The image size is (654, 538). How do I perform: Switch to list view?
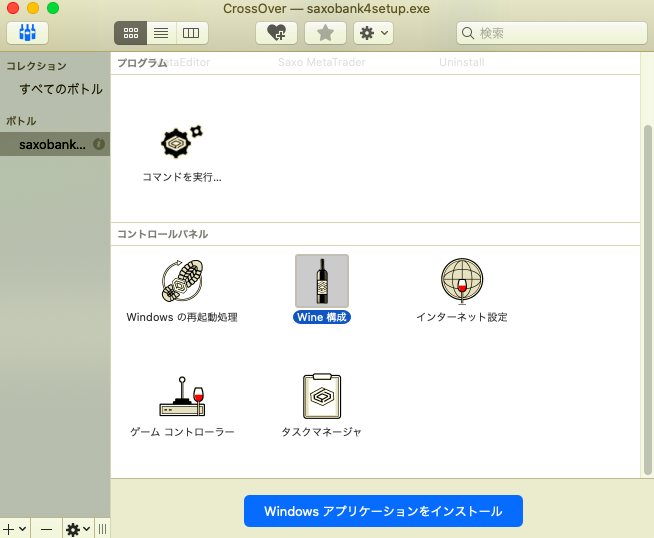tap(161, 33)
